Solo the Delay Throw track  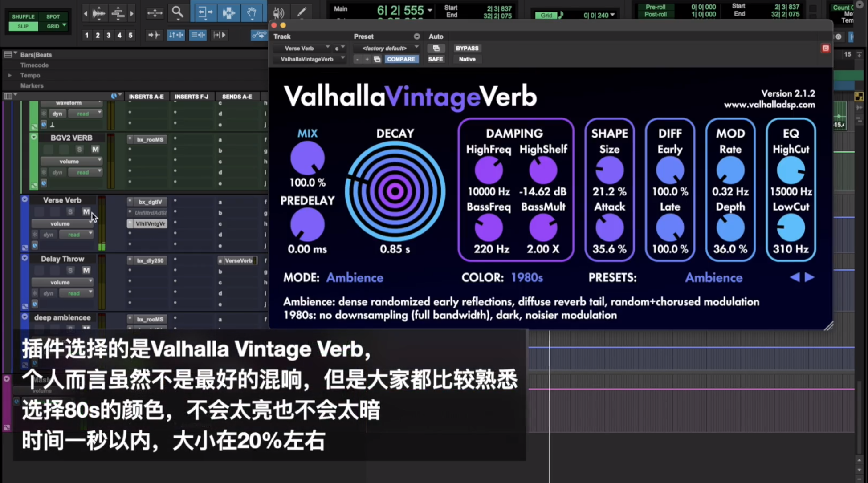pos(70,270)
